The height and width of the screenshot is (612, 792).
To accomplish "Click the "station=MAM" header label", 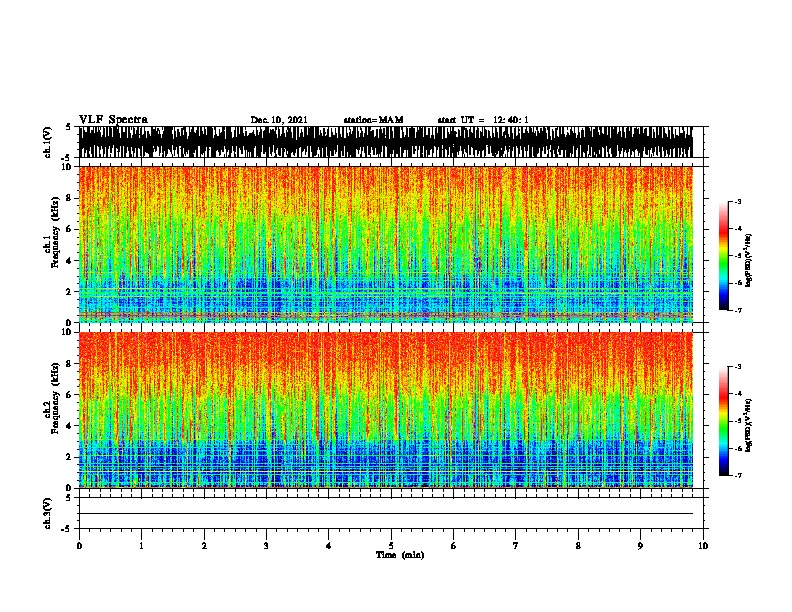I will 373,120.
